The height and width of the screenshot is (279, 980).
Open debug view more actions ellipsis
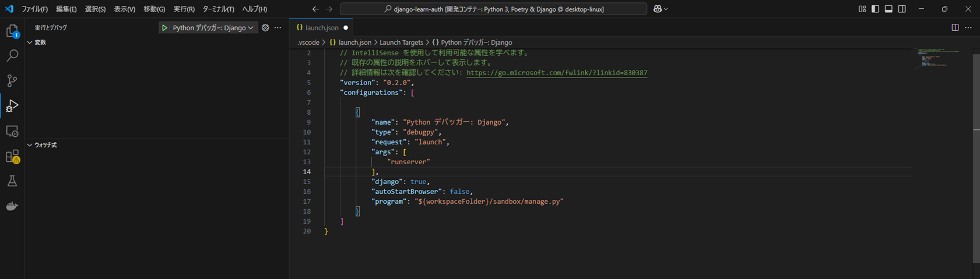pos(278,27)
